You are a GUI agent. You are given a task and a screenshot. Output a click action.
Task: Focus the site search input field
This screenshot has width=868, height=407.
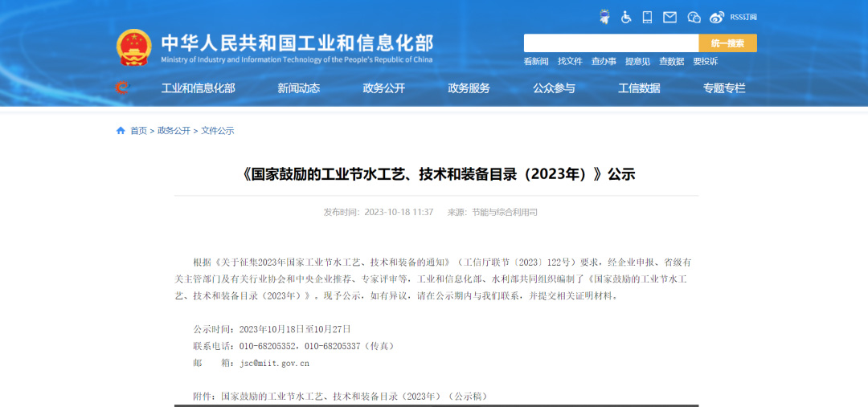coord(611,43)
